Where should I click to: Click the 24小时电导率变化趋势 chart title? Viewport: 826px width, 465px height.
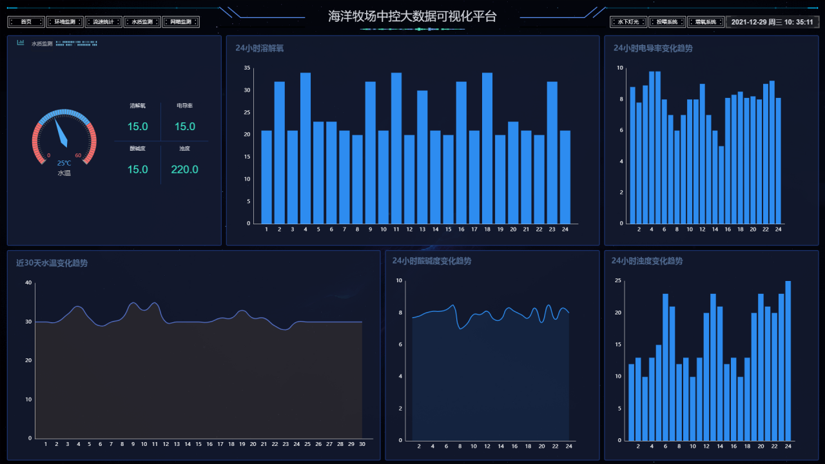[653, 48]
